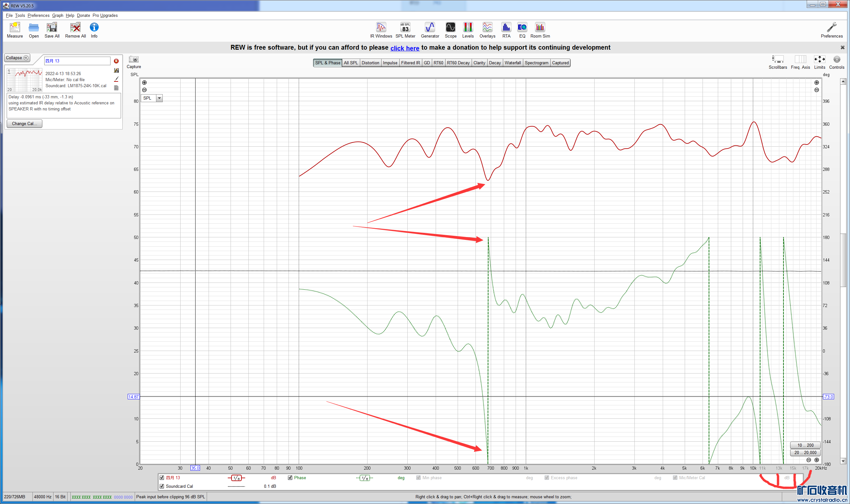The width and height of the screenshot is (850, 504).
Task: Toggle the Phase trace checkbox
Action: click(x=290, y=478)
